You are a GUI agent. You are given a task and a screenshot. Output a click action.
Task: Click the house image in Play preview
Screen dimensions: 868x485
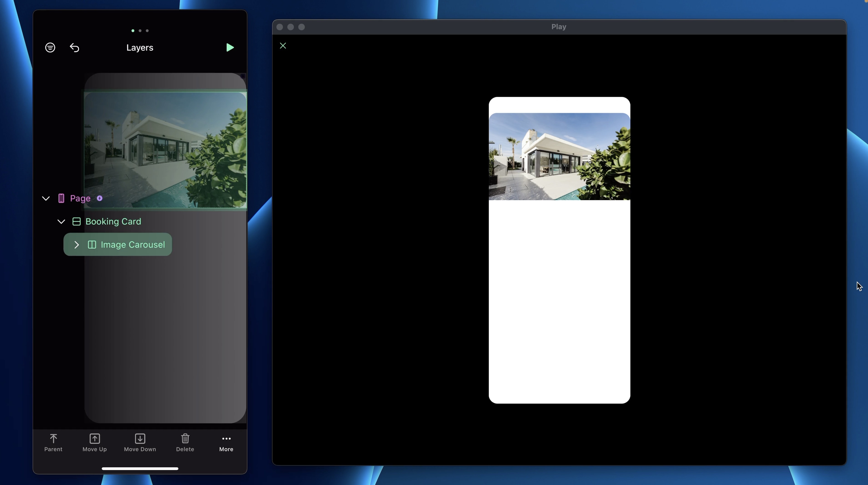pos(559,157)
